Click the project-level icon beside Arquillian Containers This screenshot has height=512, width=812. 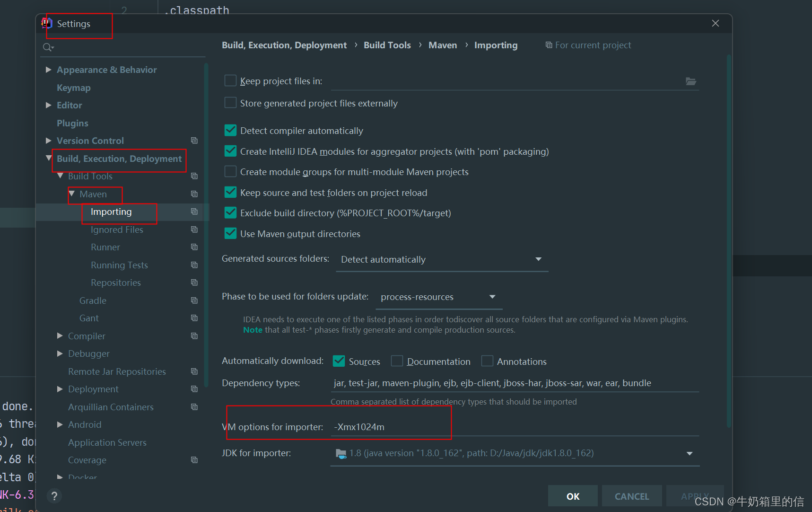(x=194, y=407)
